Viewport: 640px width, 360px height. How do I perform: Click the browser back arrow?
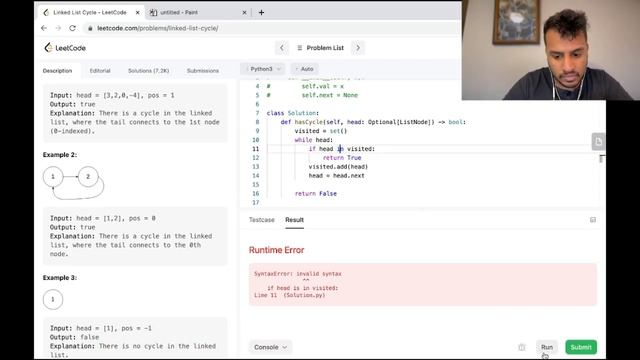(44, 28)
